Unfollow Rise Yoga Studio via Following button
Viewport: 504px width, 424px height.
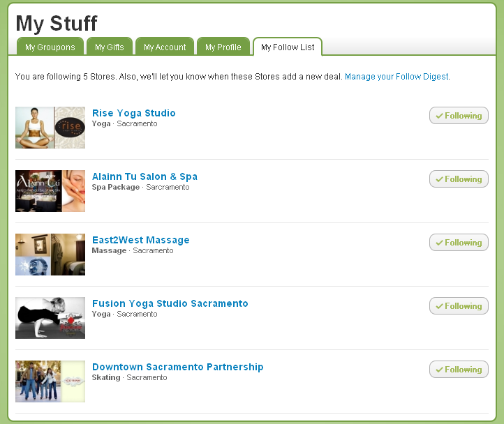point(459,116)
